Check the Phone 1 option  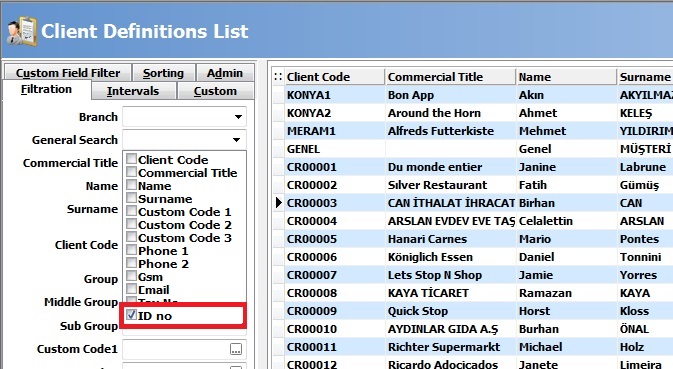(x=131, y=250)
